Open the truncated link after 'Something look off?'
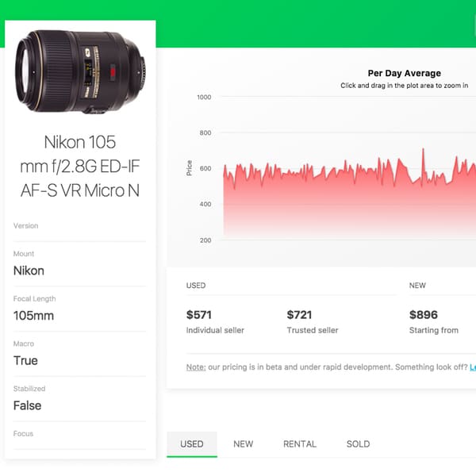Screen dimensions: 476x476 472,367
